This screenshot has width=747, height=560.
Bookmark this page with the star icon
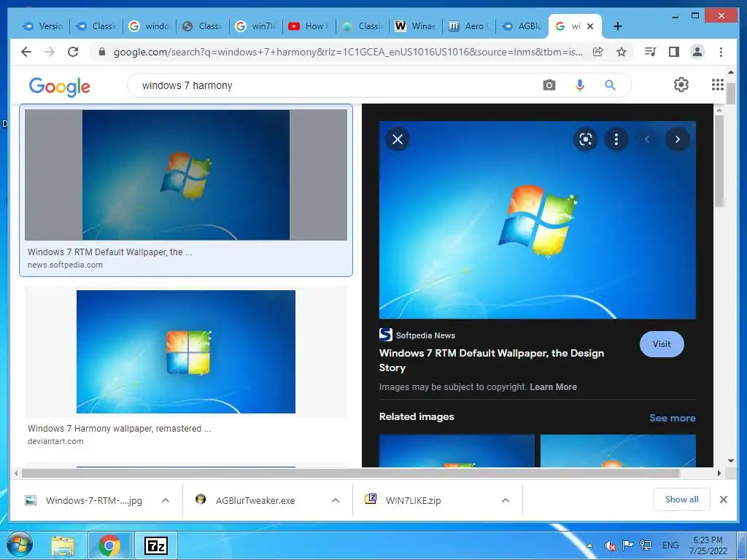tap(622, 52)
